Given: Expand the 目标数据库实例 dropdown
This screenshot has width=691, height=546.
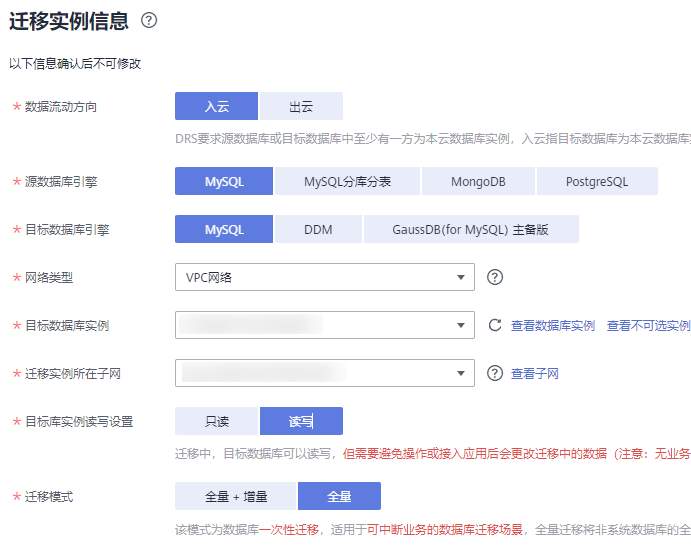Looking at the screenshot, I should pyautogui.click(x=324, y=325).
